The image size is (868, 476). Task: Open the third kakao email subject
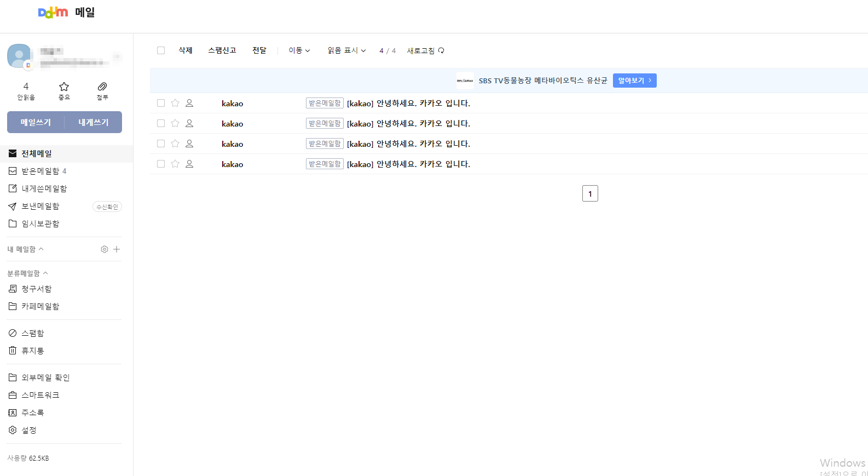[408, 144]
